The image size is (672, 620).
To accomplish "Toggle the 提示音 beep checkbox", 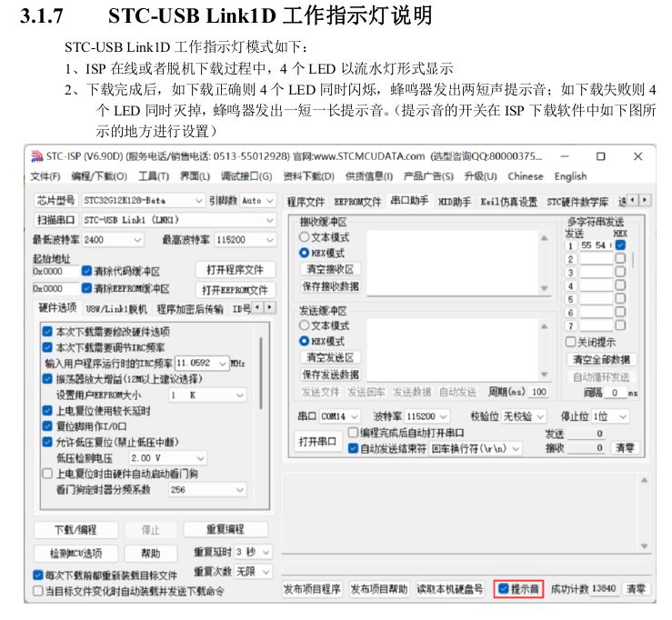I will coord(504,588).
